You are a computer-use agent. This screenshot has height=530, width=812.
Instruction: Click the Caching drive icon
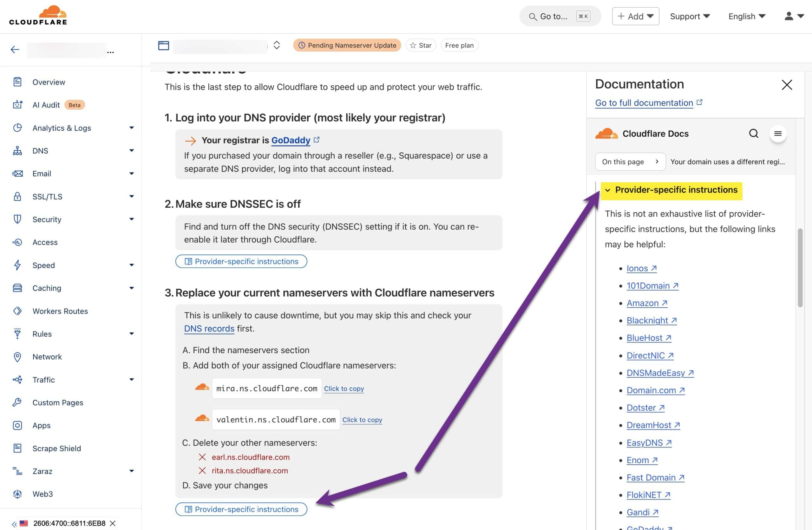click(17, 288)
